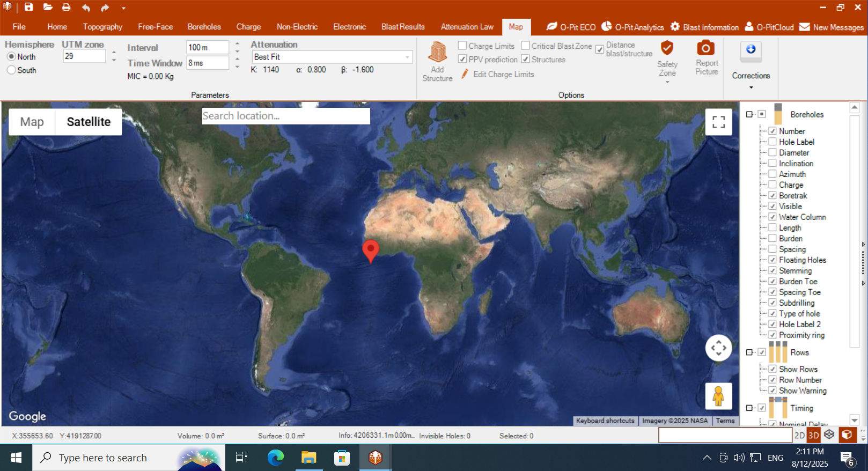
Task: Redo the last undone action
Action: coord(105,8)
